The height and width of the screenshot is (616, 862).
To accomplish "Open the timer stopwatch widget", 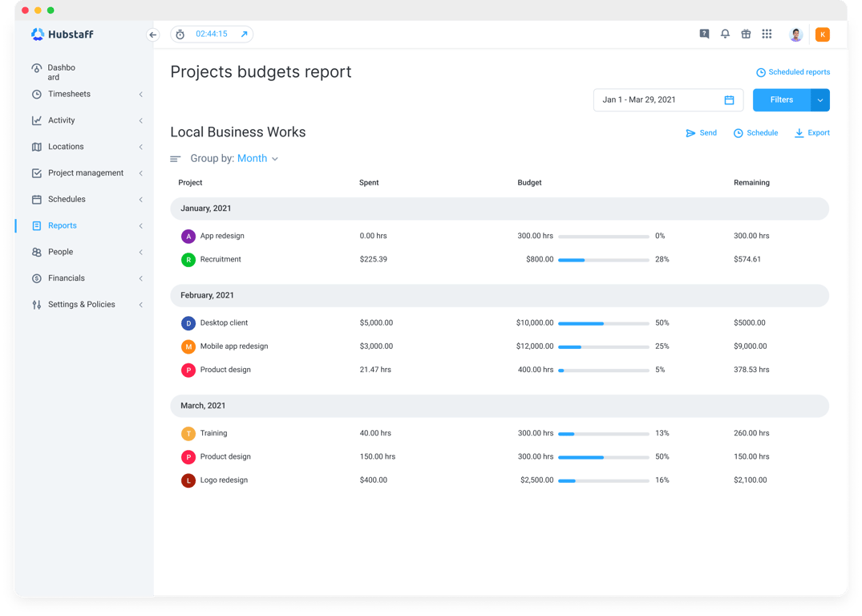I will (180, 34).
